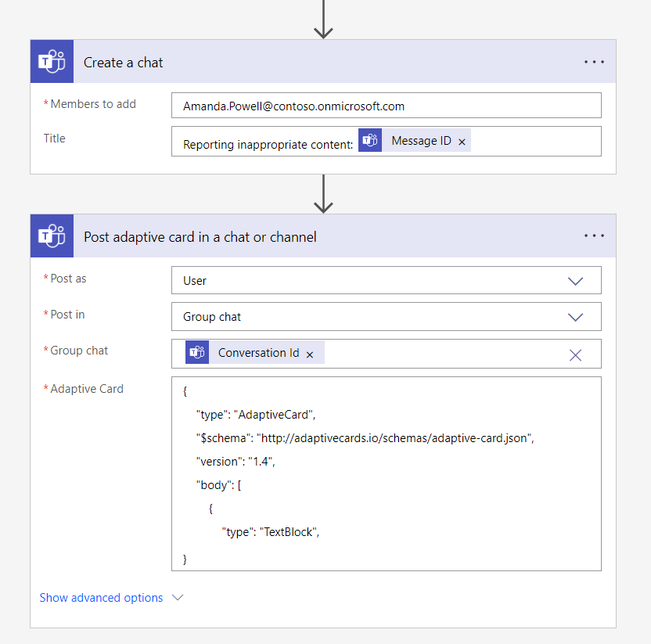Click the Teams icon on Post adaptive card
The height and width of the screenshot is (644, 651).
(x=52, y=236)
